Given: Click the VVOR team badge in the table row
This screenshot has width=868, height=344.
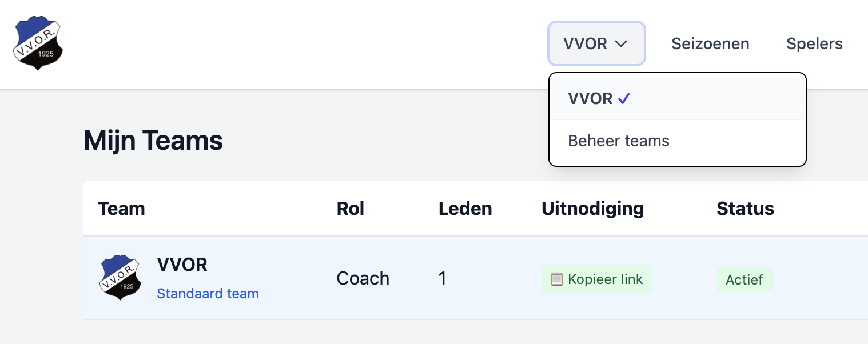Looking at the screenshot, I should 120,278.
